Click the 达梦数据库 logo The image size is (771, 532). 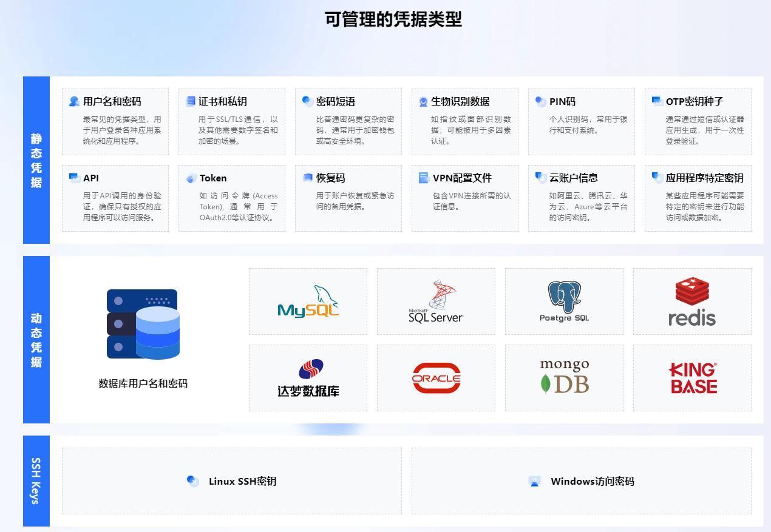tap(308, 378)
